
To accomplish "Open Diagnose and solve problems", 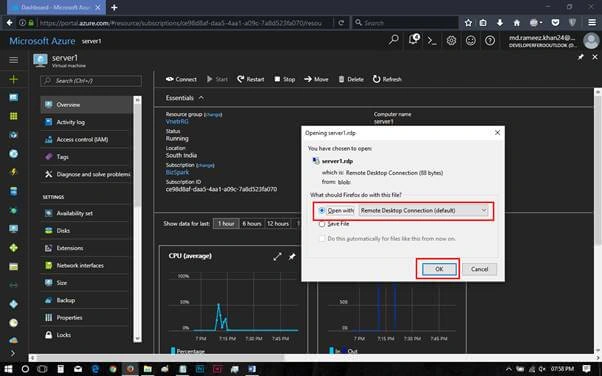I will [86, 174].
